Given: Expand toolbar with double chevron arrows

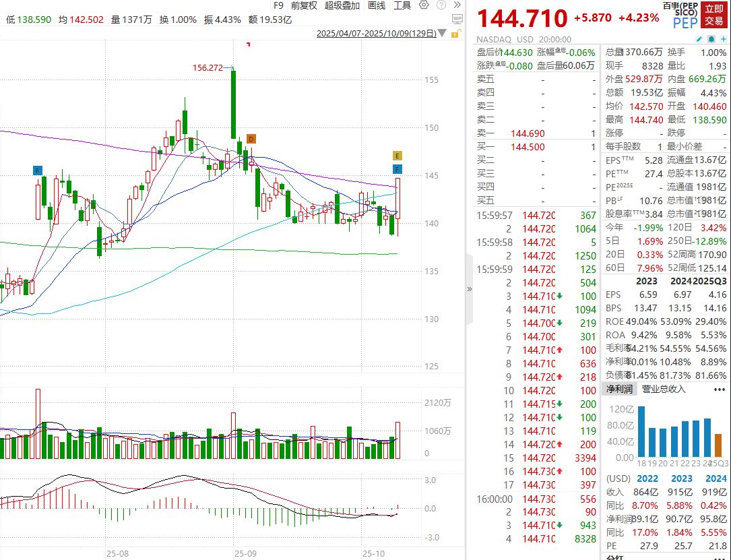Looking at the screenshot, I should click(457, 5).
